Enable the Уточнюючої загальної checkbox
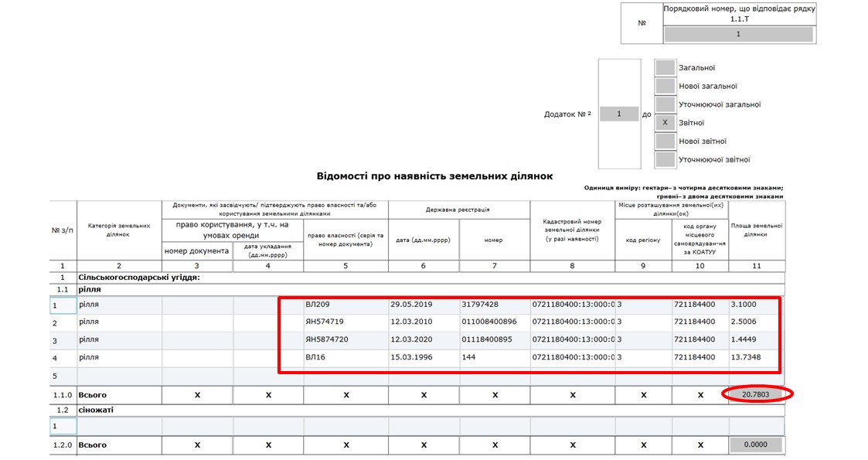The width and height of the screenshot is (868, 460). 665,104
